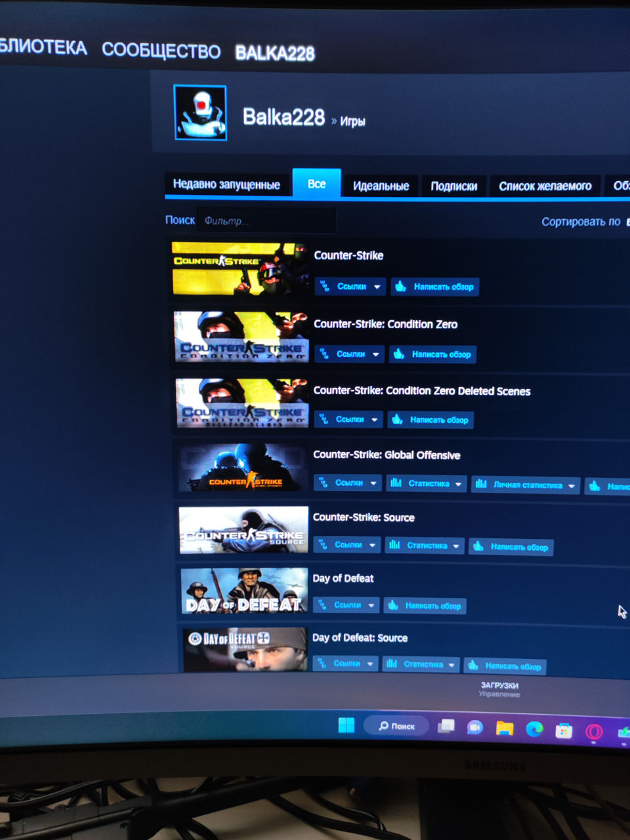Expand Ссылки dropdown for Counter-Strike
630x840 pixels.
click(350, 287)
